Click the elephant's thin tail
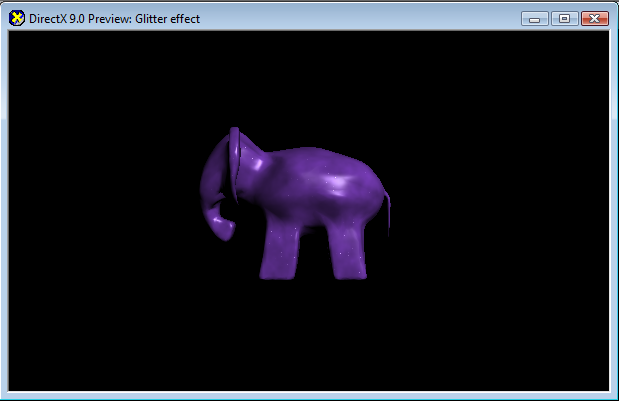Viewport: 619px width, 401px height. pyautogui.click(x=388, y=212)
